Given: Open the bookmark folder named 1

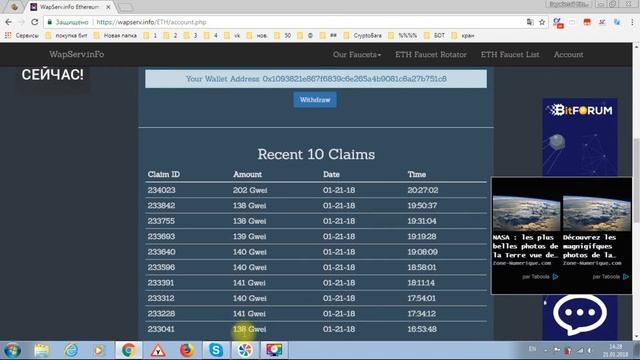Looking at the screenshot, I should point(151,36).
